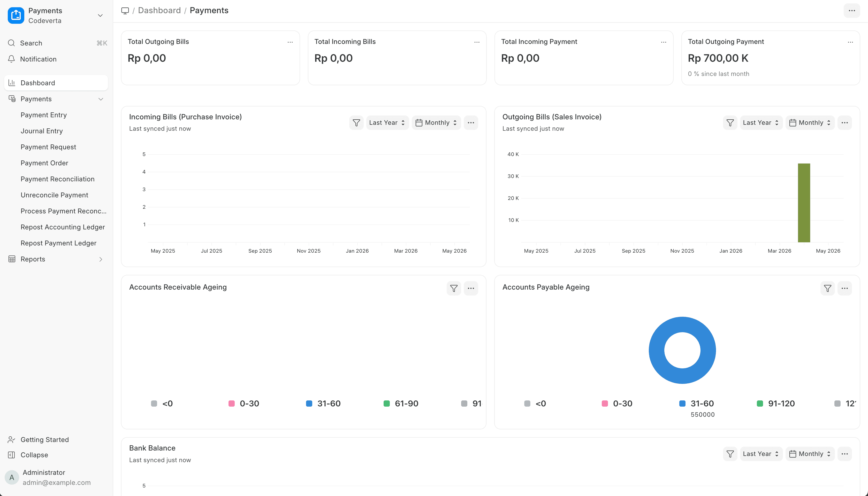Open Last Year dropdown on Outgoing Bills

point(761,123)
